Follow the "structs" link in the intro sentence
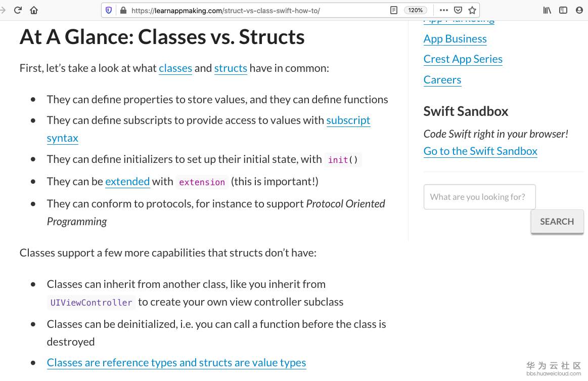Viewport: 588px width, 381px height. (x=231, y=68)
